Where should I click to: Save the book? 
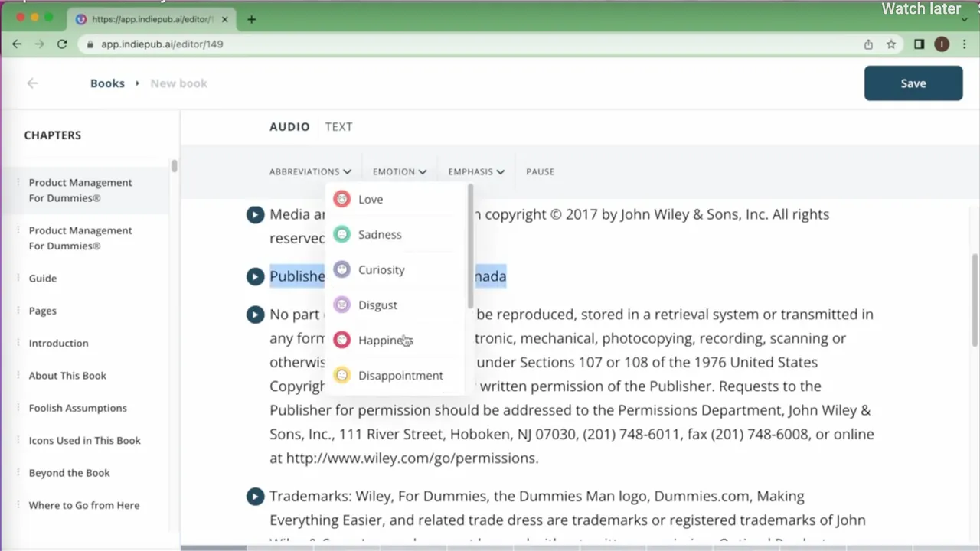(913, 83)
